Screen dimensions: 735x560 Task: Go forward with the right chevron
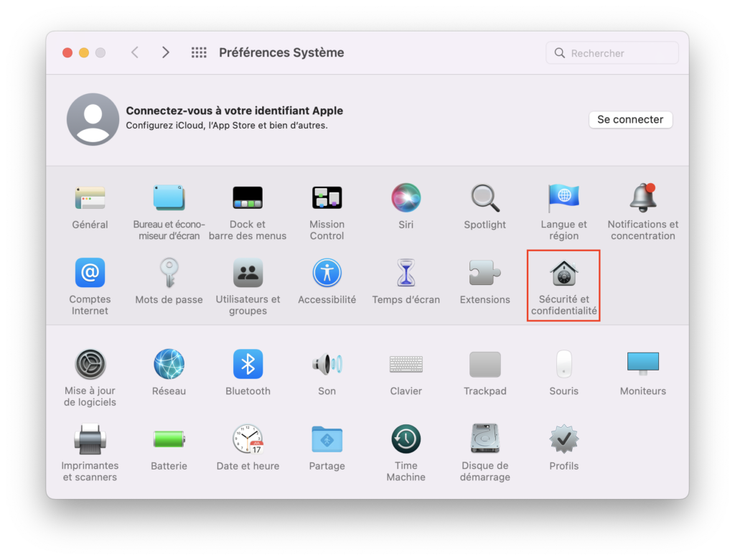(166, 52)
